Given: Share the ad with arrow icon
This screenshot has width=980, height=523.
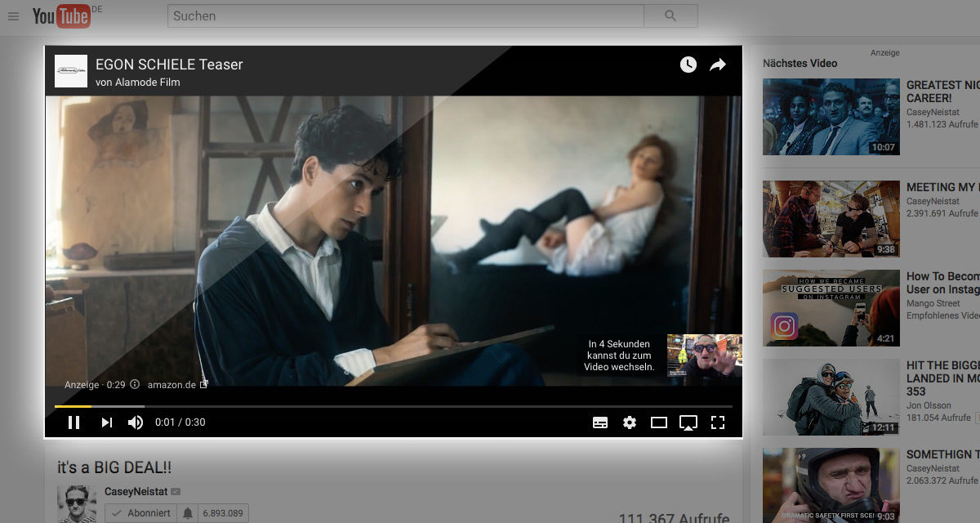Looking at the screenshot, I should (718, 65).
